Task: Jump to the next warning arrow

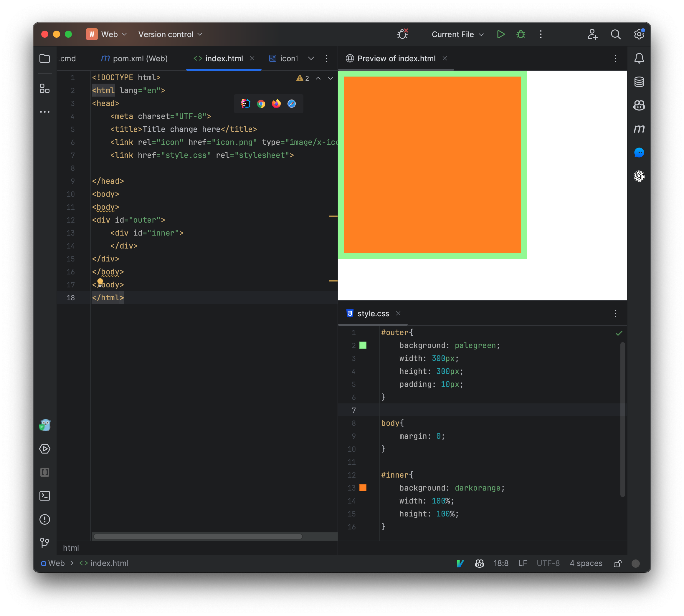Action: coord(330,78)
